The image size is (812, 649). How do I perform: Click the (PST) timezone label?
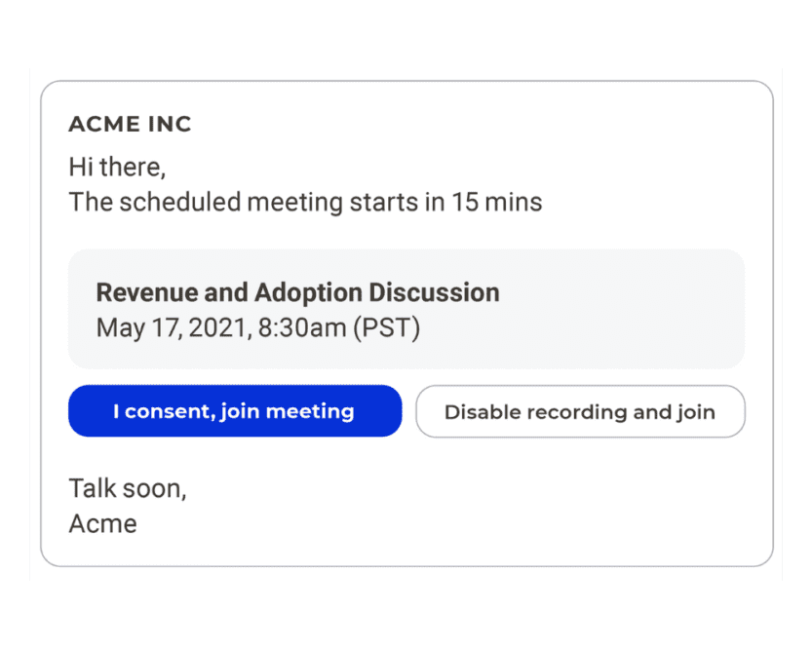pyautogui.click(x=387, y=328)
